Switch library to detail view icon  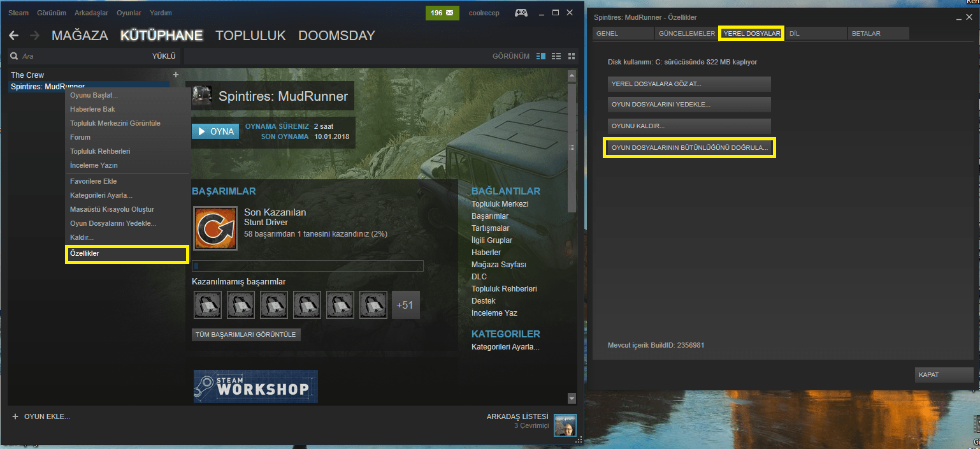click(x=541, y=56)
